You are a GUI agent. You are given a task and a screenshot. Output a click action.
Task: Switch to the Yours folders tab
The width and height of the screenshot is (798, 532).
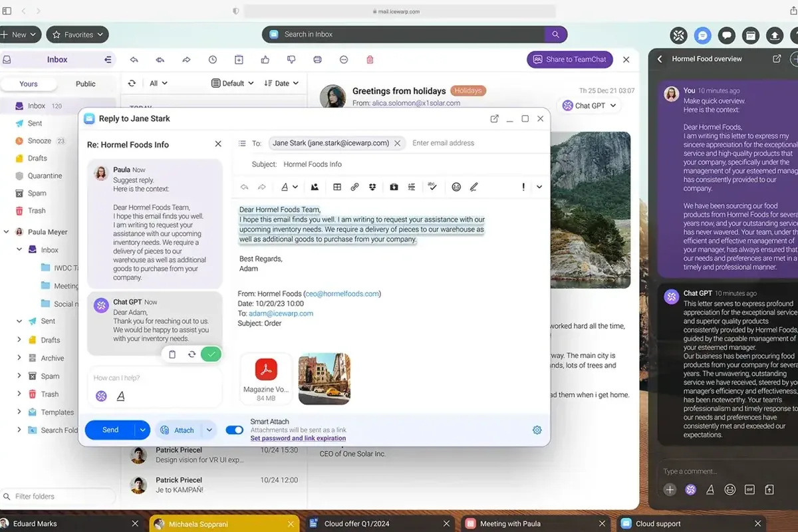29,84
